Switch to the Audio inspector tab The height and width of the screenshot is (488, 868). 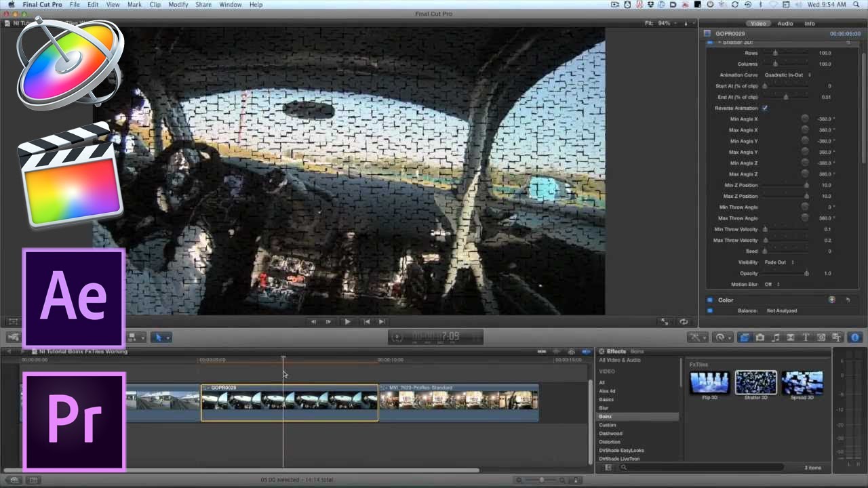tap(785, 24)
